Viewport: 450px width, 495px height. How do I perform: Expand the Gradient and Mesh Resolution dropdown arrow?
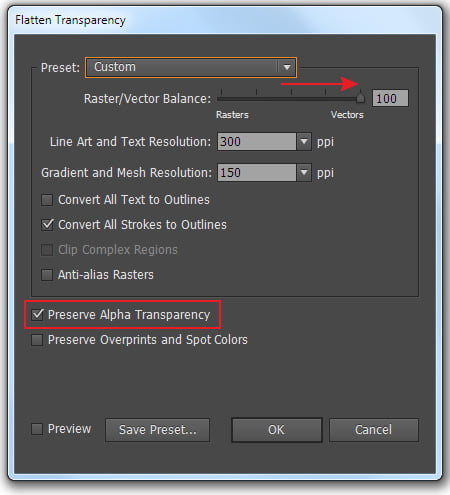[304, 173]
